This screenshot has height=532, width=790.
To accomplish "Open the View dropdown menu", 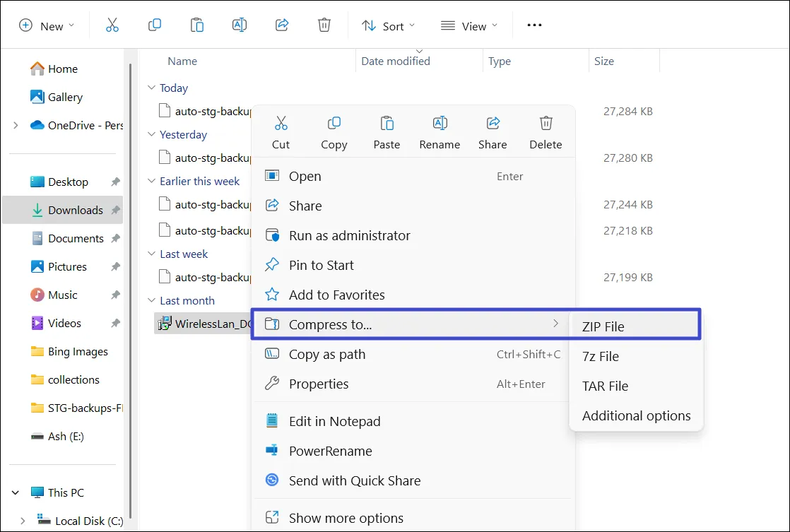I will tap(469, 25).
